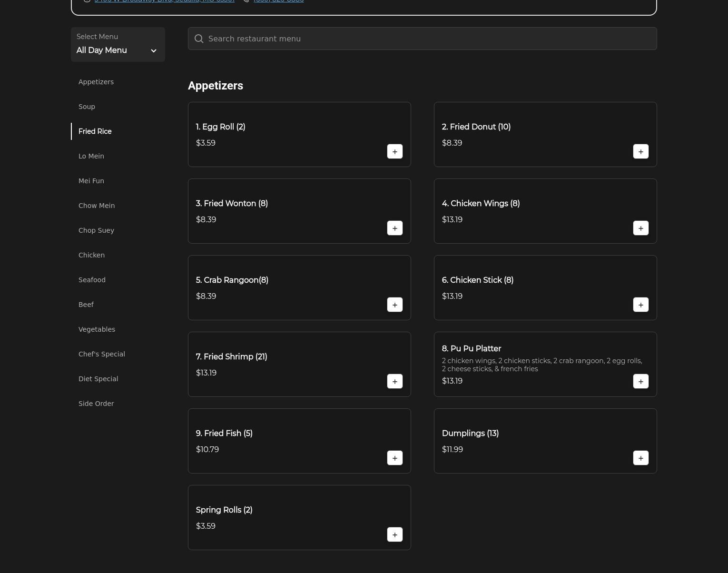The width and height of the screenshot is (728, 573).
Task: Click the All Day Menu chevron arrow
Action: tap(153, 50)
